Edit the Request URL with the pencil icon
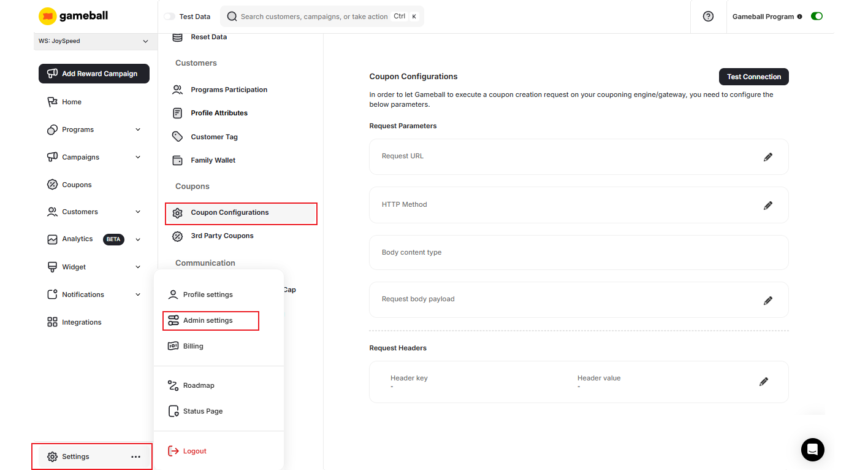Viewport: 868px width, 470px height. pos(768,156)
